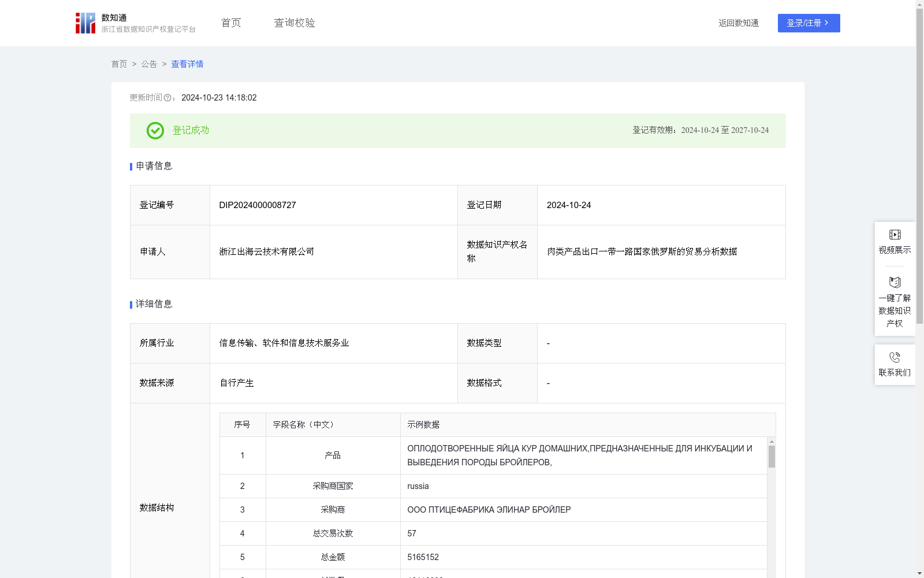Click the green 登记成功 checkmark icon
Viewport: 924px width, 578px height.
tap(155, 131)
